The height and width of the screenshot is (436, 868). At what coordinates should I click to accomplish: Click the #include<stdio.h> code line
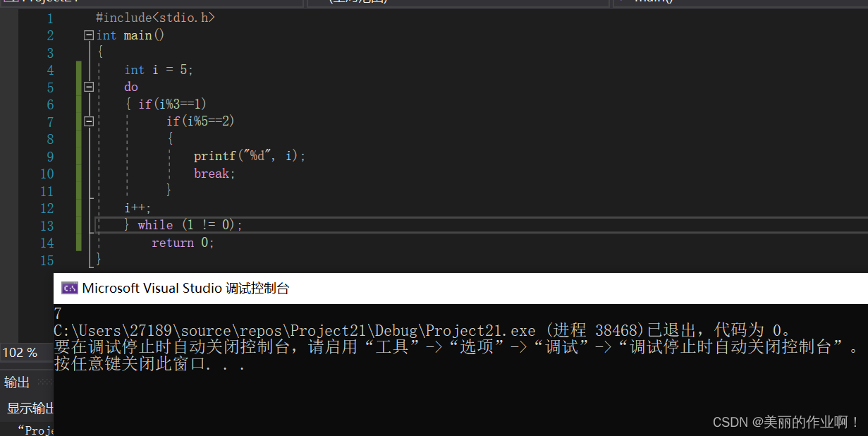click(x=155, y=18)
